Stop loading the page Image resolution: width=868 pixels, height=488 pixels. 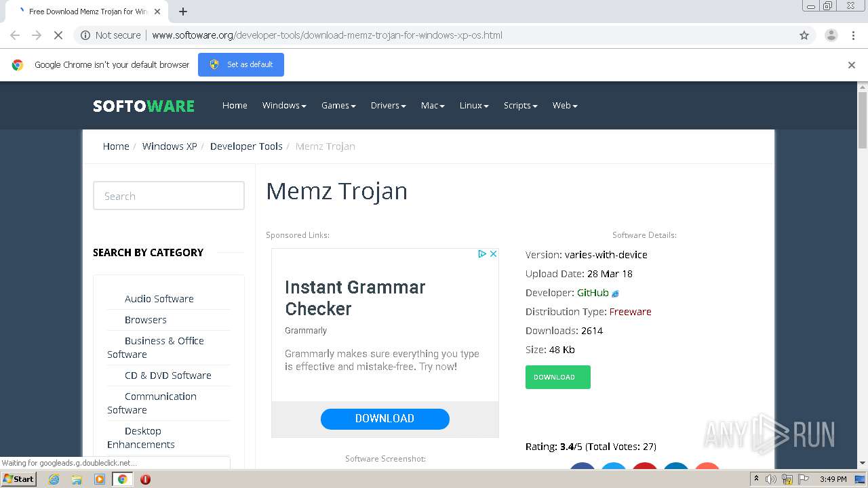coord(58,35)
